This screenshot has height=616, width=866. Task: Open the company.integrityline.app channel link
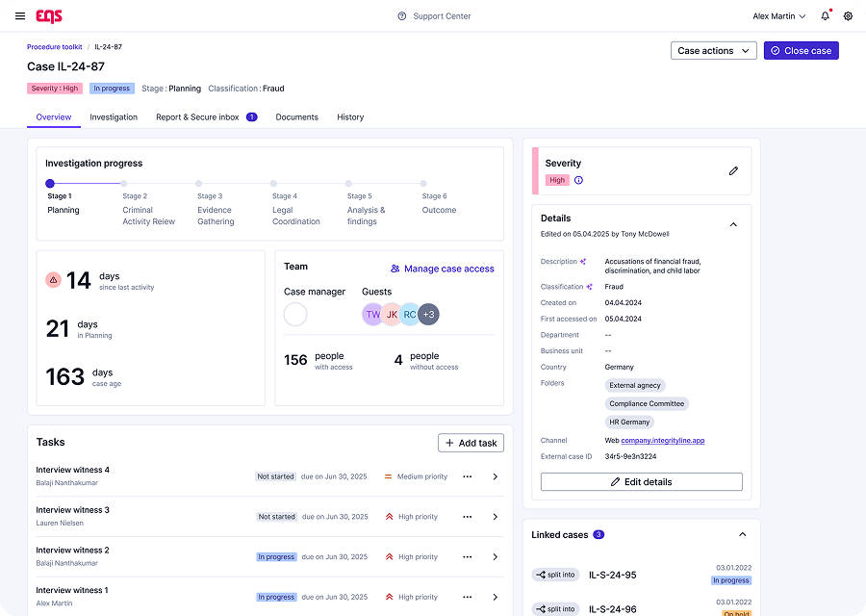tap(662, 441)
